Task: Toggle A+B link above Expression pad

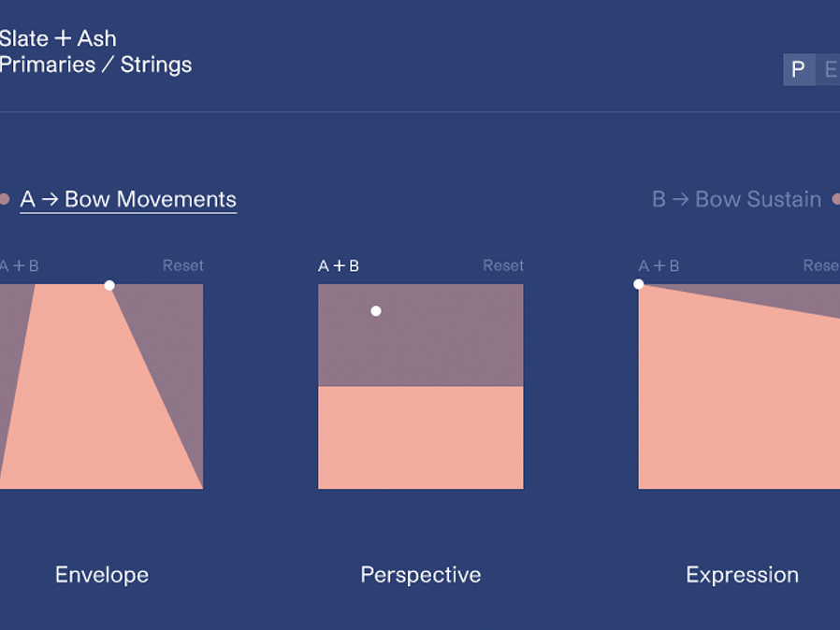Action: coord(659,265)
